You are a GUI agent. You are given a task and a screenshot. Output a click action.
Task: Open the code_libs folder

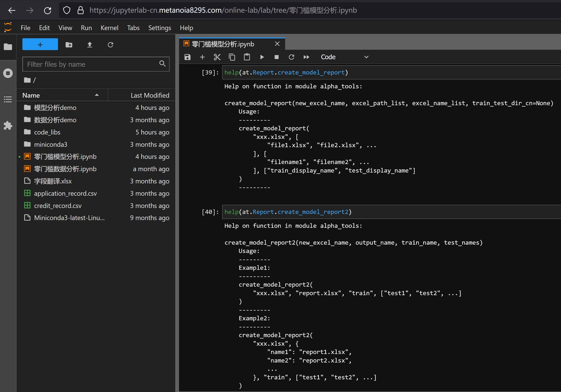click(47, 132)
